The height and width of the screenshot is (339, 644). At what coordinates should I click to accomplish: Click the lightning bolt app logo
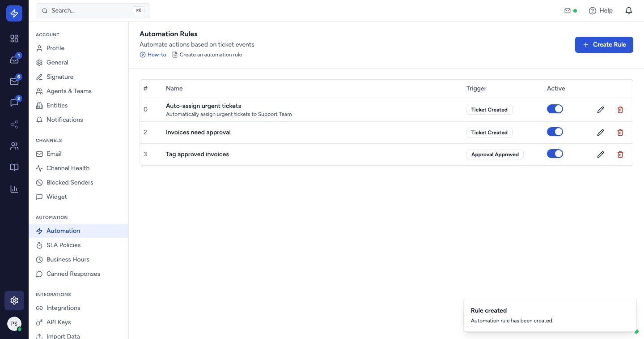click(x=14, y=14)
